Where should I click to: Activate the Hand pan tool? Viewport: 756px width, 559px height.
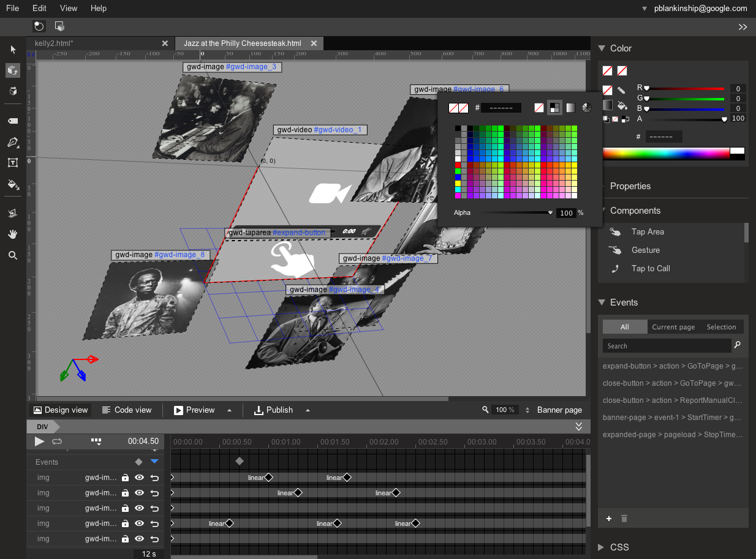point(13,234)
